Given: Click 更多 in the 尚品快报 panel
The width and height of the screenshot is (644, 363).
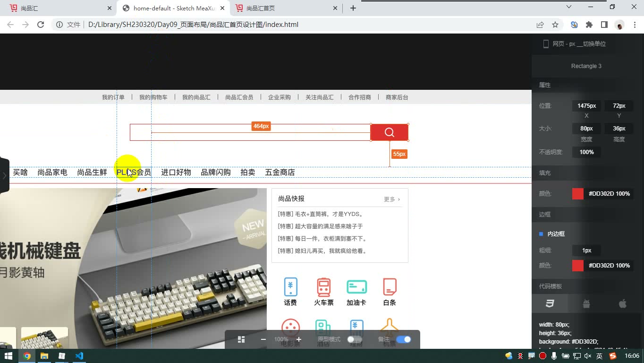Looking at the screenshot, I should click(392, 199).
